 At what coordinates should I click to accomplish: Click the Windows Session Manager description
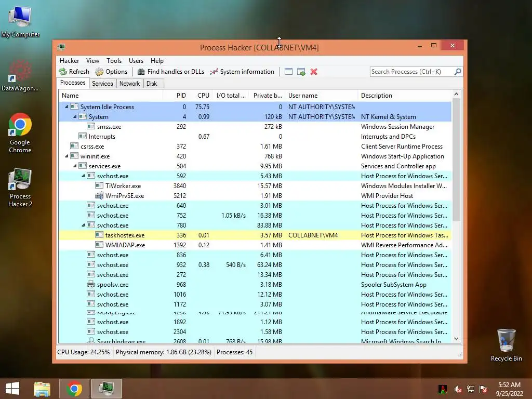pyautogui.click(x=397, y=127)
